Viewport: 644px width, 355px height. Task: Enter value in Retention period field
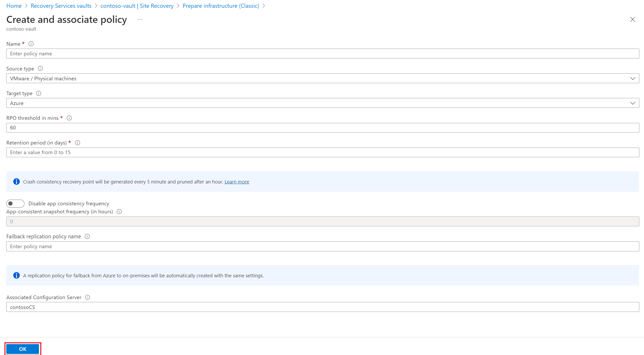click(322, 152)
